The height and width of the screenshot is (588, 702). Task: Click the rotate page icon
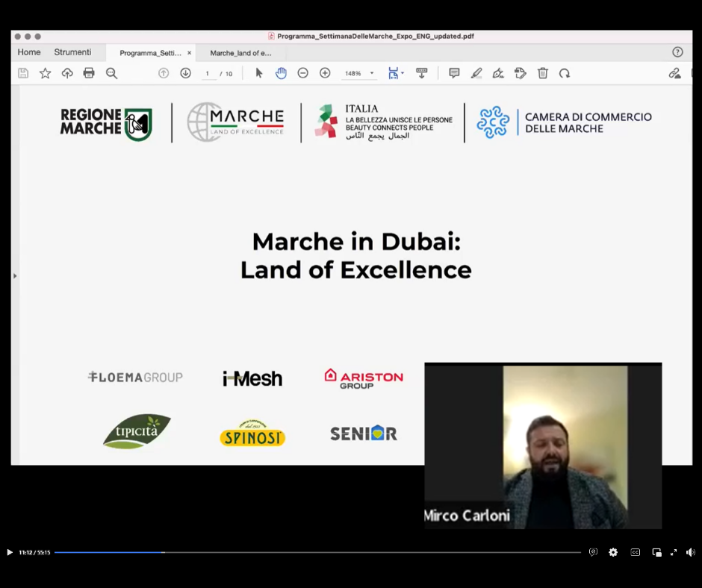coord(565,73)
